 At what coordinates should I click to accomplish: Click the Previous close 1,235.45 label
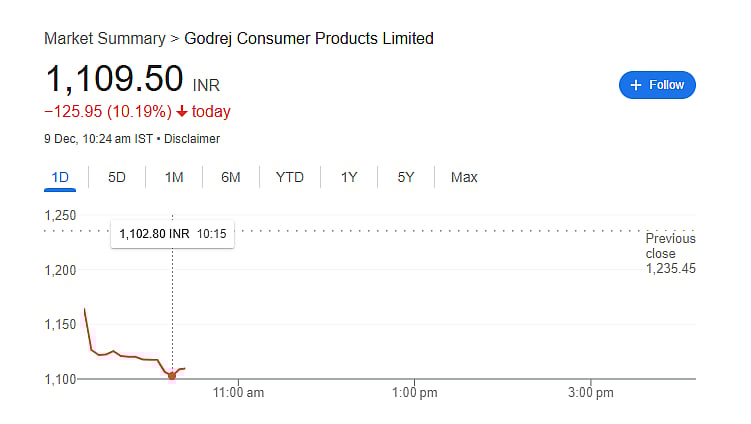(x=669, y=254)
